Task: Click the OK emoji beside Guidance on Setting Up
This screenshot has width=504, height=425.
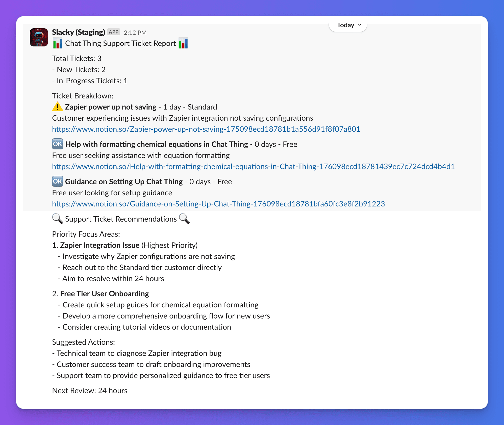Action: (58, 181)
